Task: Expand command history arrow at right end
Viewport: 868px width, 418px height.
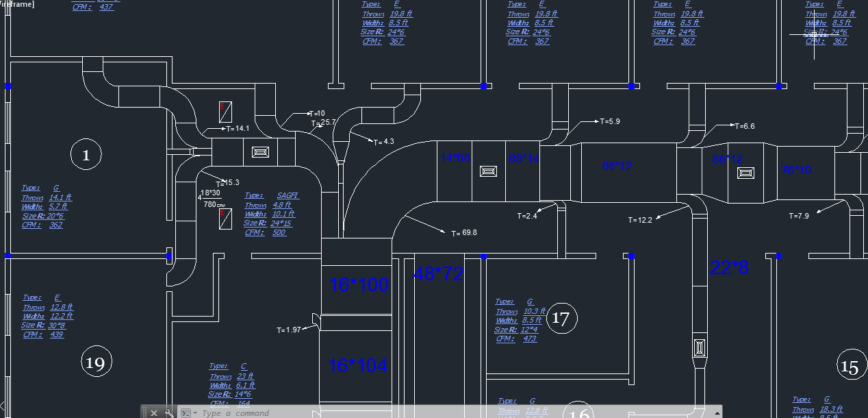Action: 717,413
